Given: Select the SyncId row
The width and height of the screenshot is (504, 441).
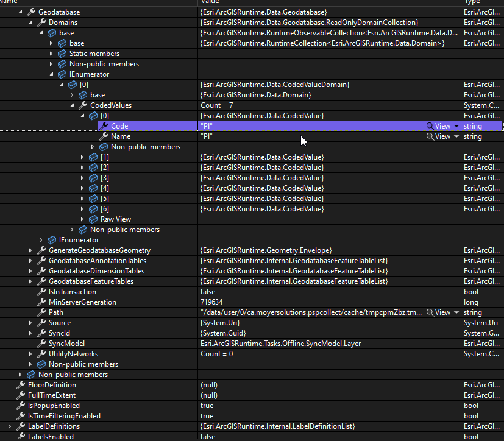Looking at the screenshot, I should pos(252,333).
